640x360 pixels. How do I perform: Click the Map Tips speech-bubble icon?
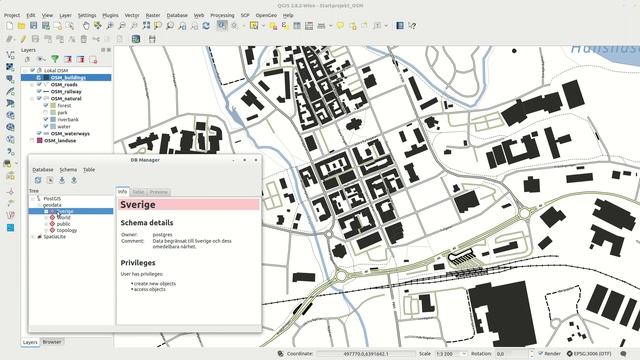(340, 26)
